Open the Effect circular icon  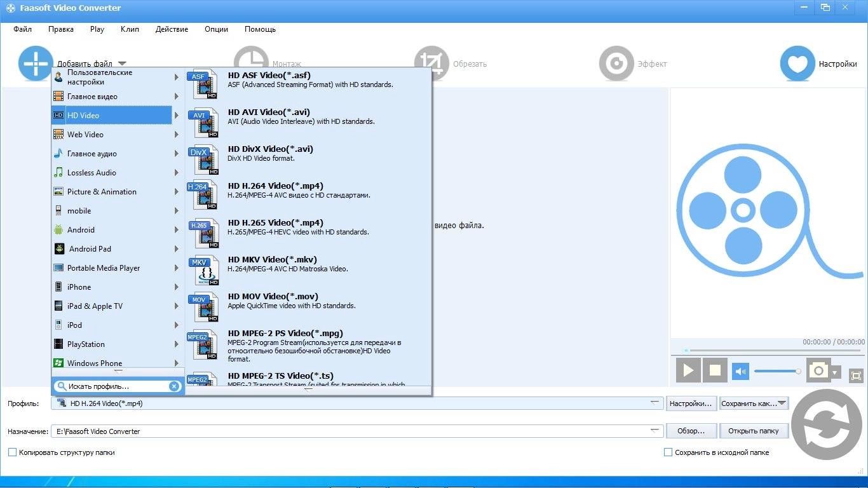pos(616,64)
